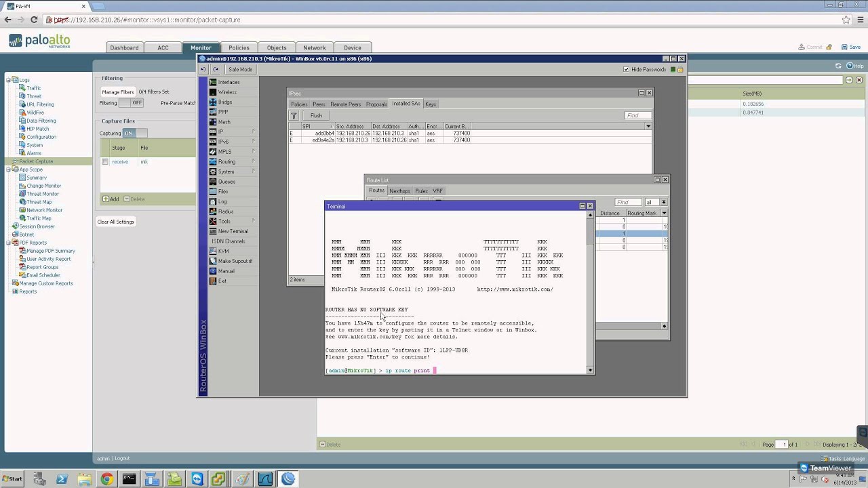Open WildFire logs
This screenshot has height=488, width=868.
(35, 113)
